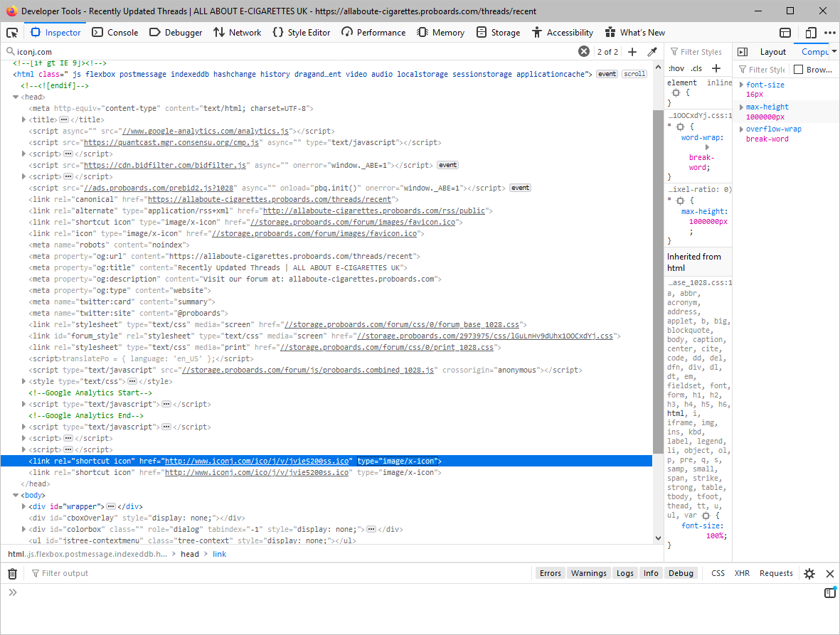Highlight elements matching element inline rule
This screenshot has width=840, height=635.
tap(676, 92)
